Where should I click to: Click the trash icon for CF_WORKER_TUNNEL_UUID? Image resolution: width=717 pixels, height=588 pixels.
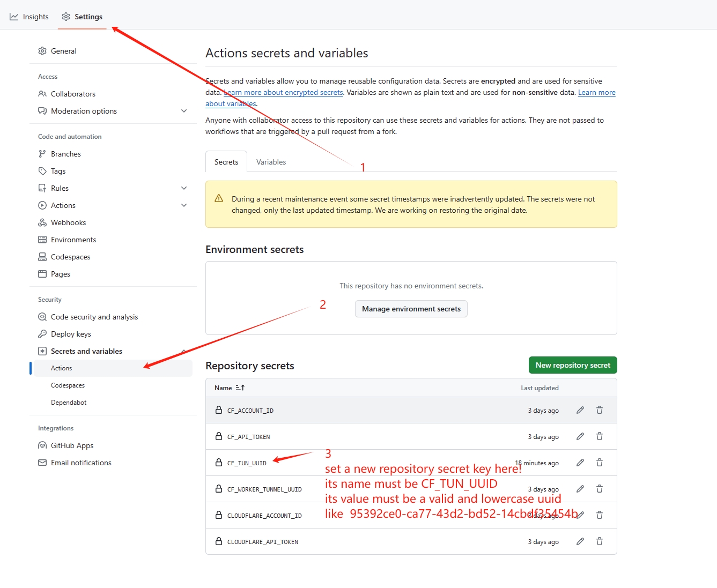(x=600, y=489)
